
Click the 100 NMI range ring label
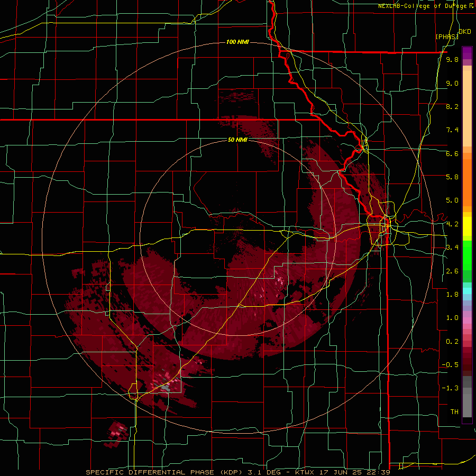pos(237,42)
